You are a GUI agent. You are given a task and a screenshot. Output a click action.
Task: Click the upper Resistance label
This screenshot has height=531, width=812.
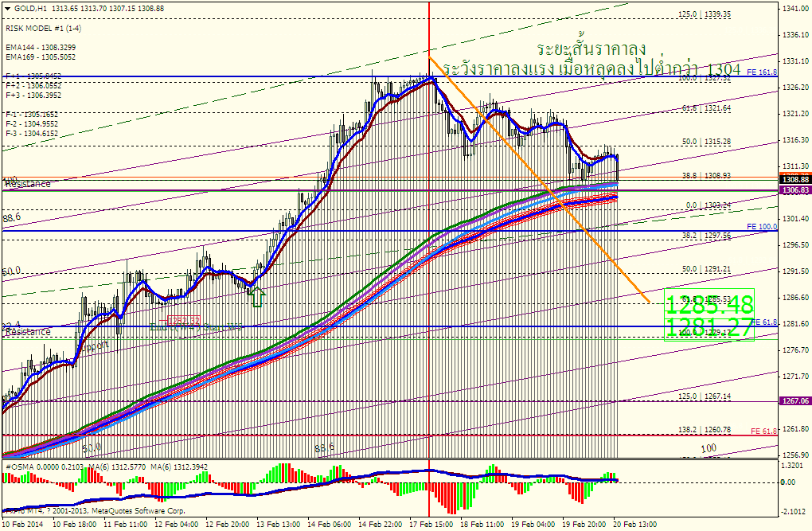click(x=27, y=184)
